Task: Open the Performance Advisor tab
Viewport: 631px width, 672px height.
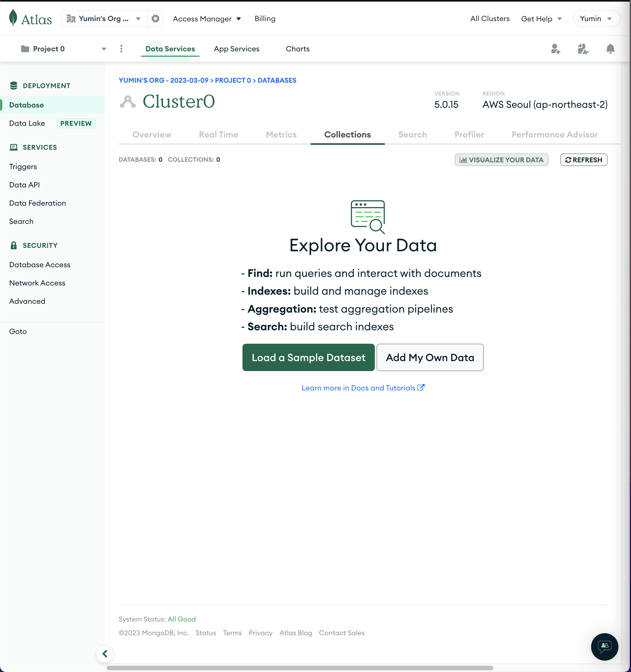Action: (555, 135)
